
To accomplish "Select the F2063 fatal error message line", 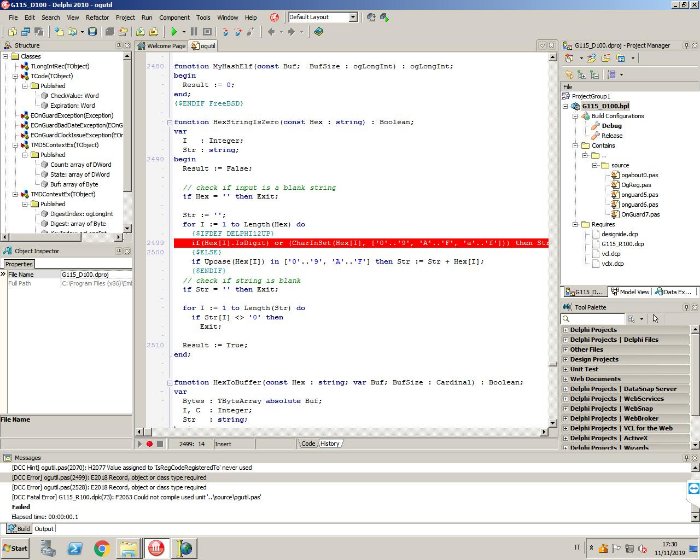I will pyautogui.click(x=137, y=497).
